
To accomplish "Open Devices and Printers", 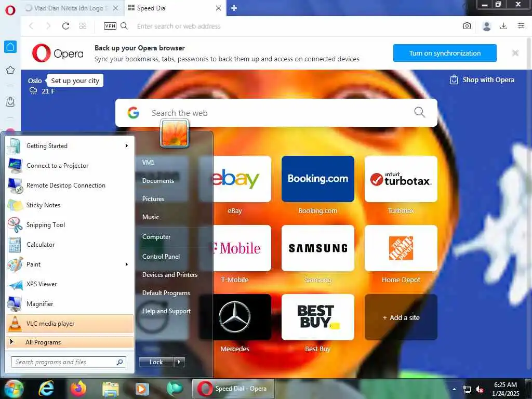I will 170,275.
